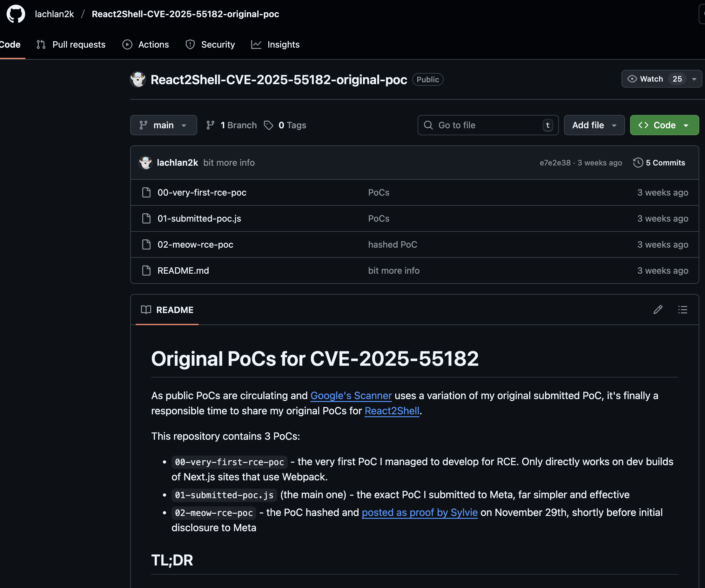The height and width of the screenshot is (588, 705).
Task: Open the 01-submitted-poc.js file
Action: coord(199,218)
